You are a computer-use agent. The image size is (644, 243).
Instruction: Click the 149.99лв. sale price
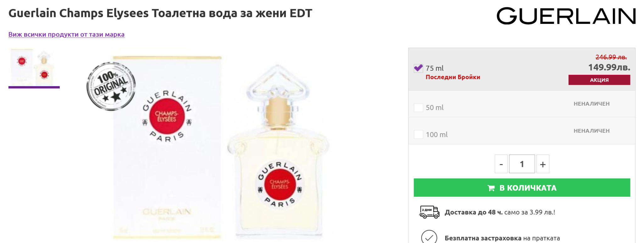click(609, 67)
